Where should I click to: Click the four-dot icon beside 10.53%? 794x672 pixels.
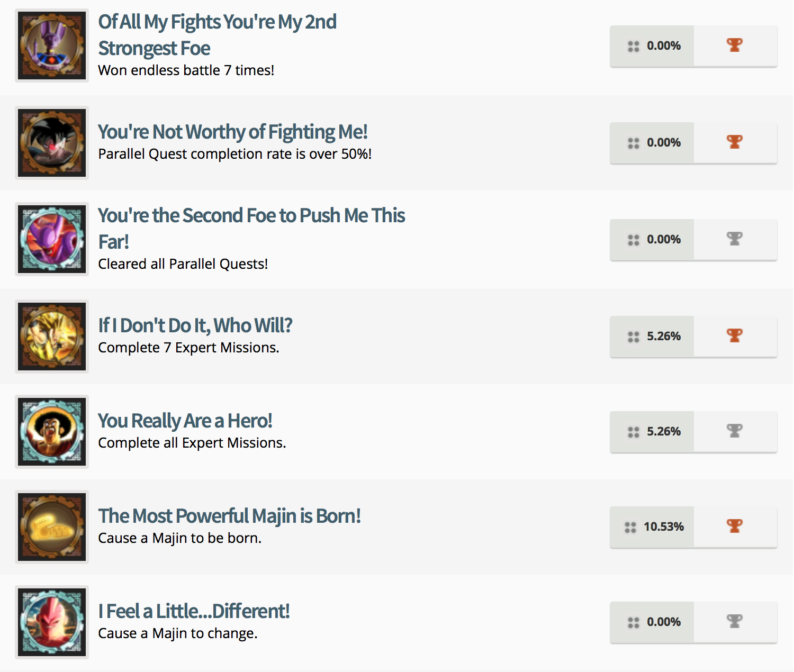630,527
